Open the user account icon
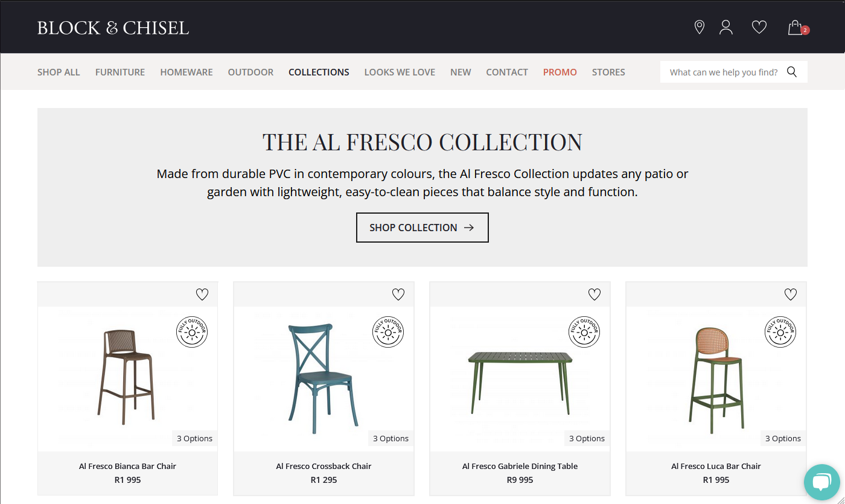Screen dimensions: 845x504 click(x=726, y=27)
